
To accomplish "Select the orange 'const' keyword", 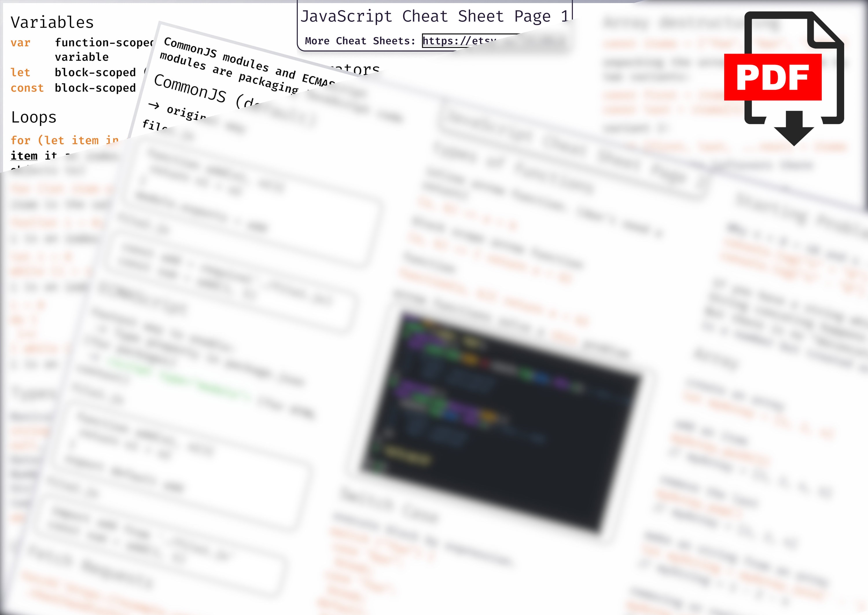I will click(27, 88).
